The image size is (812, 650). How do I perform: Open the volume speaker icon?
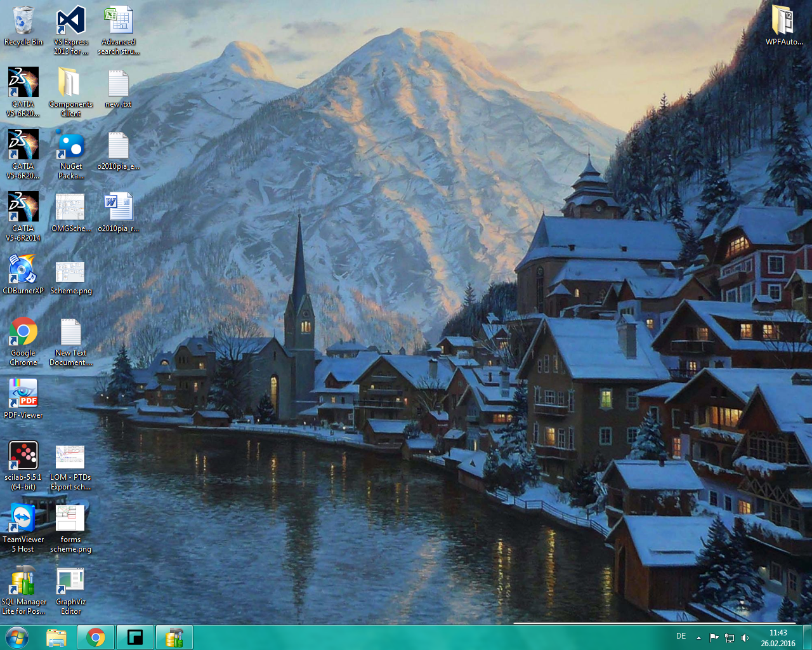(x=745, y=637)
